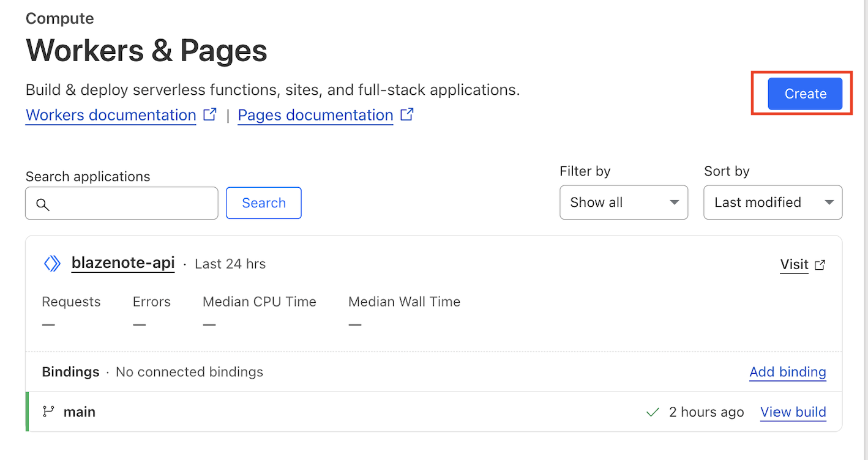
Task: Click the Visit link for blazenote-api
Action: click(794, 264)
